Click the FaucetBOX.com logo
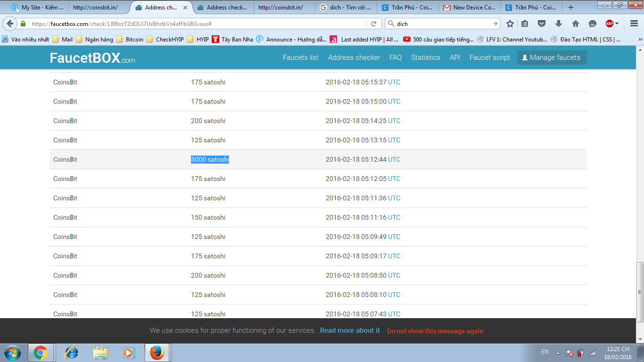The height and width of the screenshot is (362, 644). 92,58
